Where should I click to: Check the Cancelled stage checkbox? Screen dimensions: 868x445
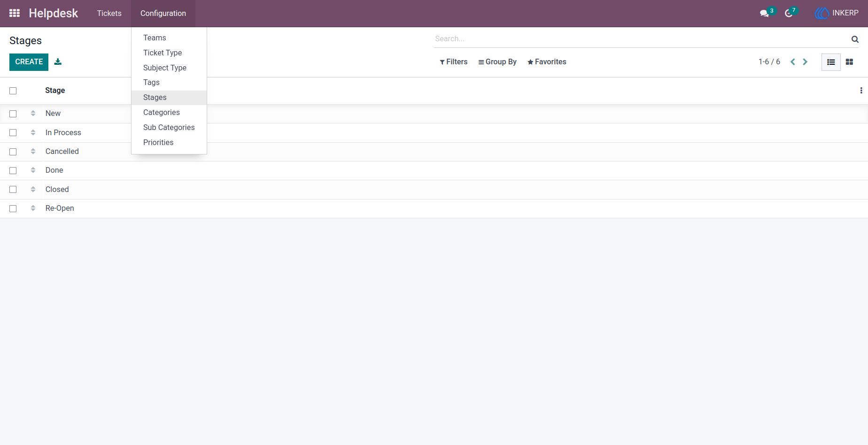[13, 152]
